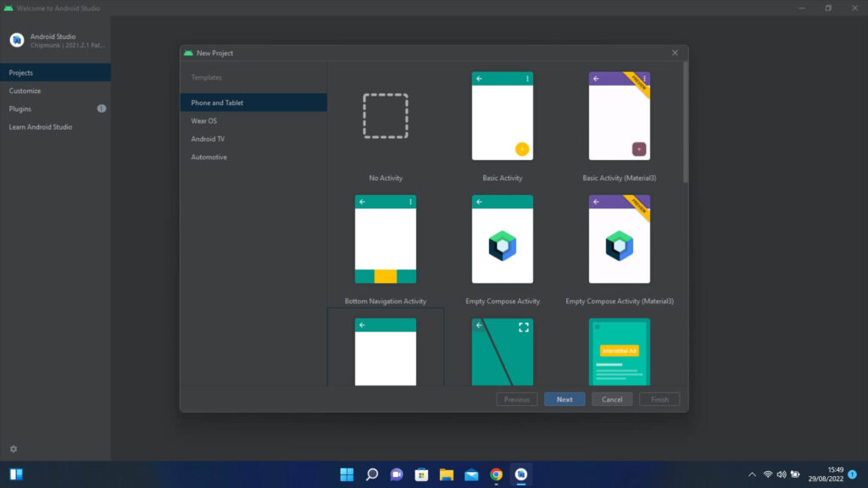Open the Chat app from taskbar
The height and width of the screenshot is (488, 868).
click(x=397, y=474)
